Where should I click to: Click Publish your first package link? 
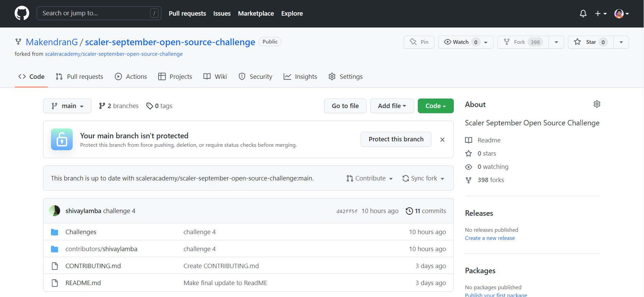[x=496, y=295]
